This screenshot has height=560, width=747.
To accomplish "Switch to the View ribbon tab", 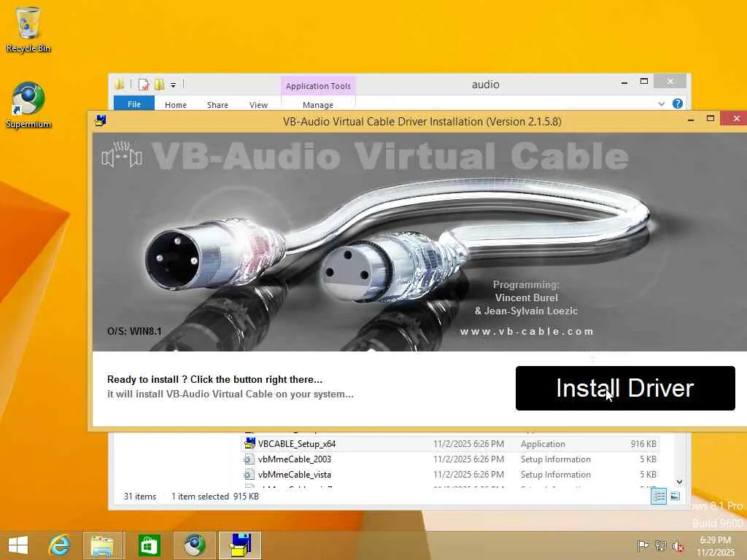I will (x=258, y=105).
